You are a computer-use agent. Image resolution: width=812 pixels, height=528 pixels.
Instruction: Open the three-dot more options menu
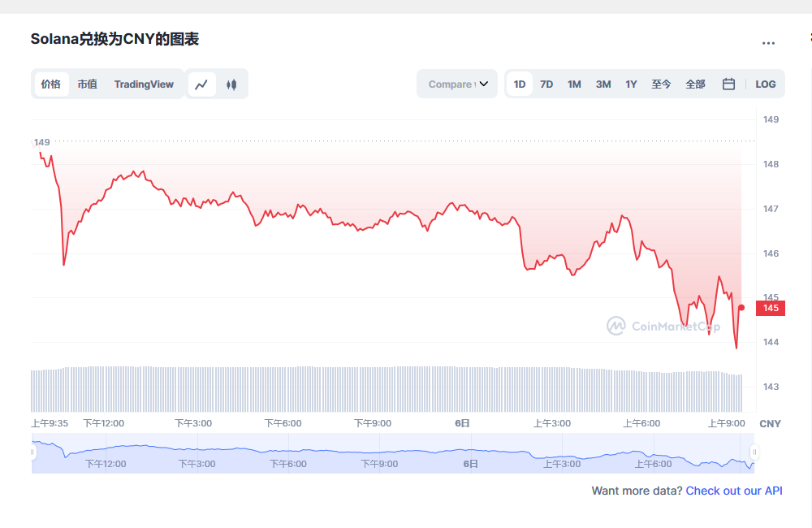[x=768, y=44]
